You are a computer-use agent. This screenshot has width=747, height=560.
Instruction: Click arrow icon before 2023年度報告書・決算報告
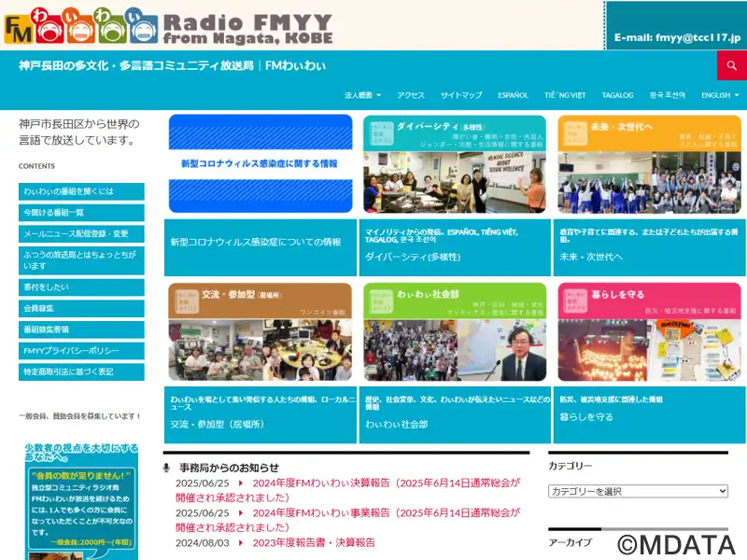pos(241,542)
